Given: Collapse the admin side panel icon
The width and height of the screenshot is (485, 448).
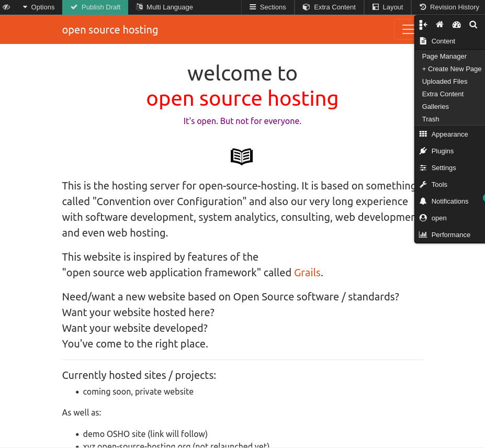Looking at the screenshot, I should (x=423, y=25).
